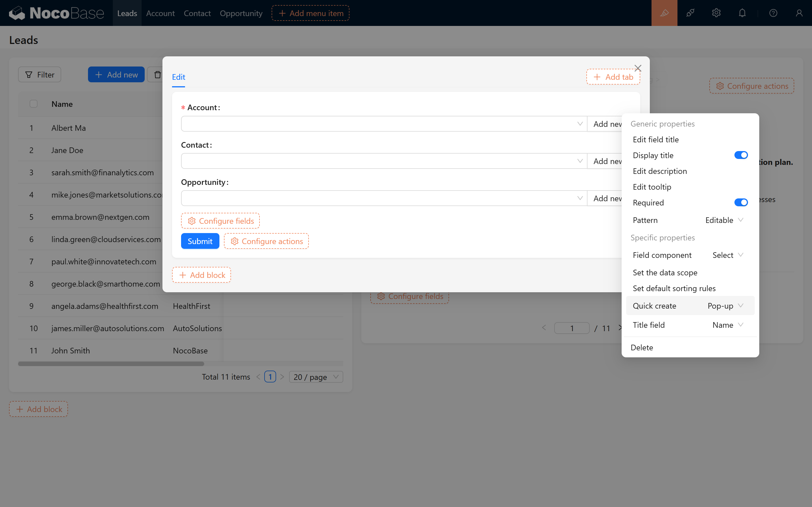The image size is (812, 507).
Task: Click the AutoSolutions company cell
Action: [x=197, y=328]
